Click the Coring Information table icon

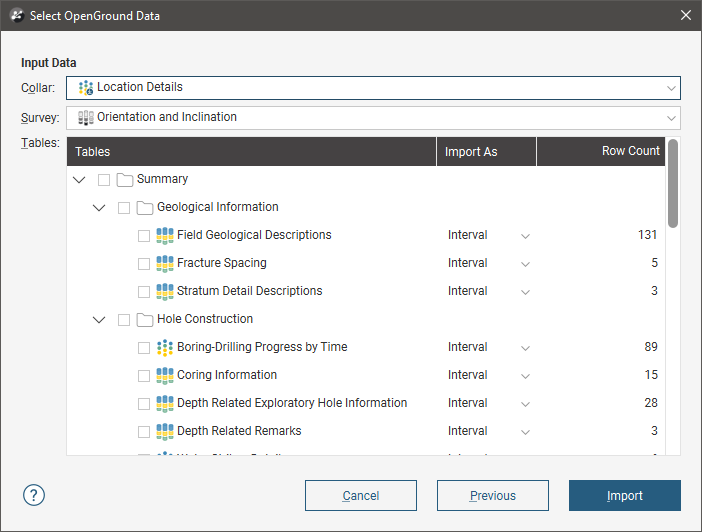pos(165,376)
